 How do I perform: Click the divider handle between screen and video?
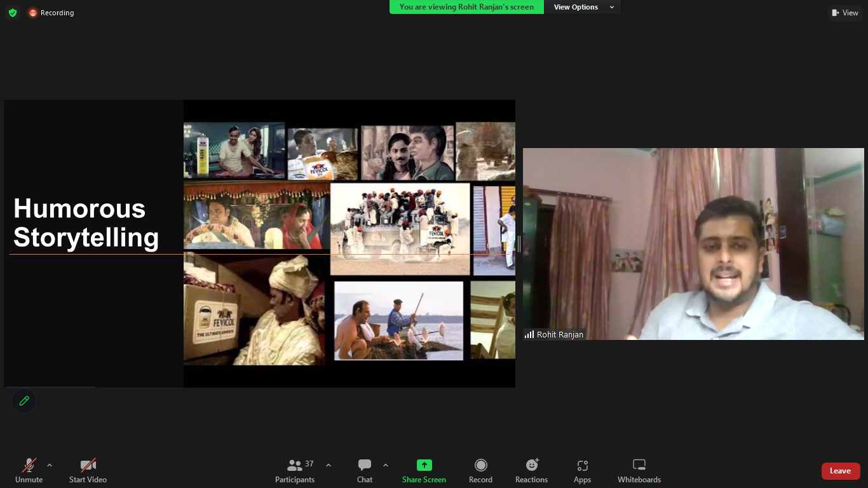pyautogui.click(x=519, y=244)
